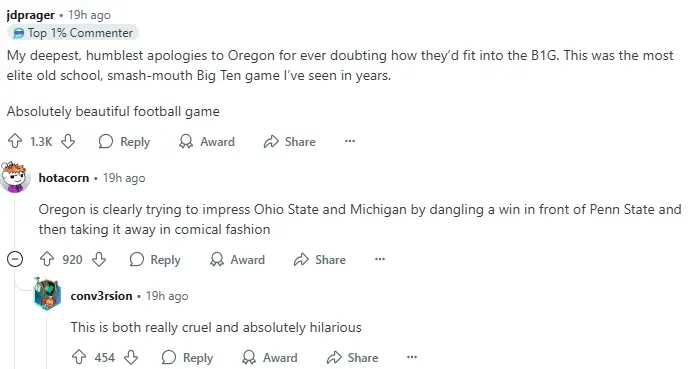Give an Award to jdprager's comment
The height and width of the screenshot is (369, 689).
pos(207,141)
